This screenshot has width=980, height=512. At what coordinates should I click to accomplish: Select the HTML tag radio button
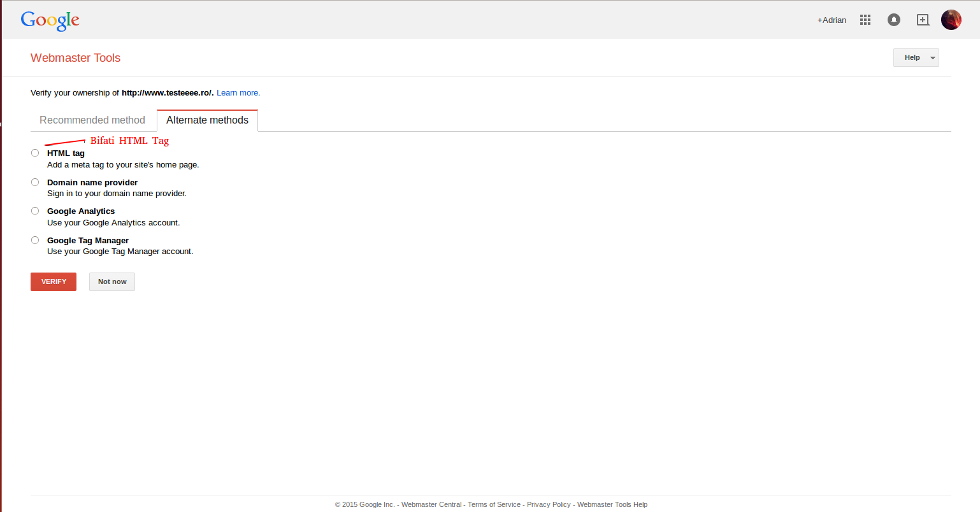(x=35, y=153)
